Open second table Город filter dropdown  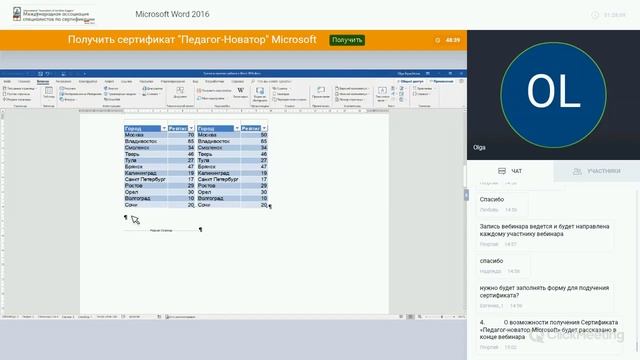(236, 129)
